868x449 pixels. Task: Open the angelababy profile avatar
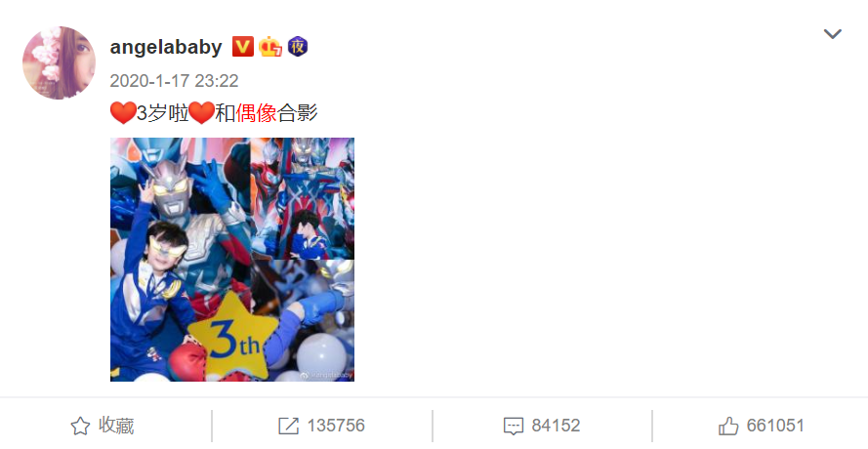click(60, 62)
